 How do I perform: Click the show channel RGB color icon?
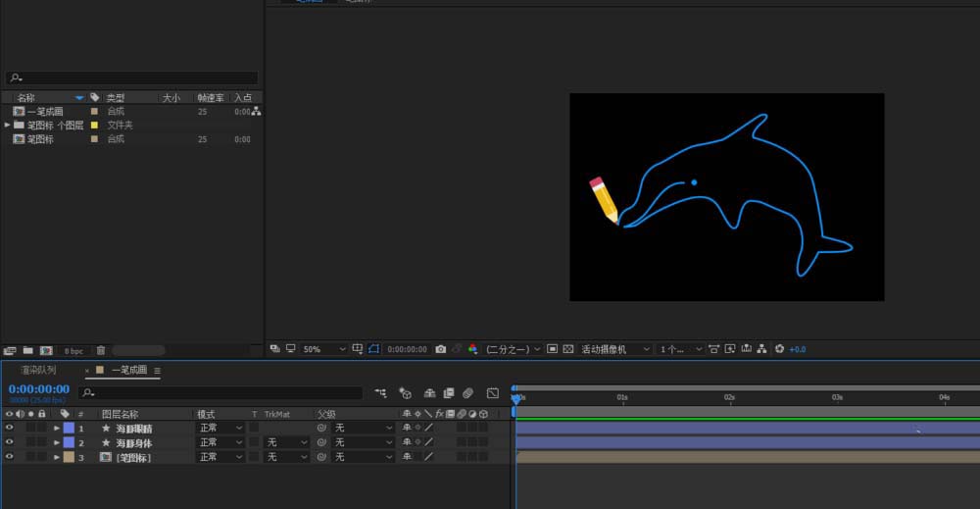(x=472, y=349)
